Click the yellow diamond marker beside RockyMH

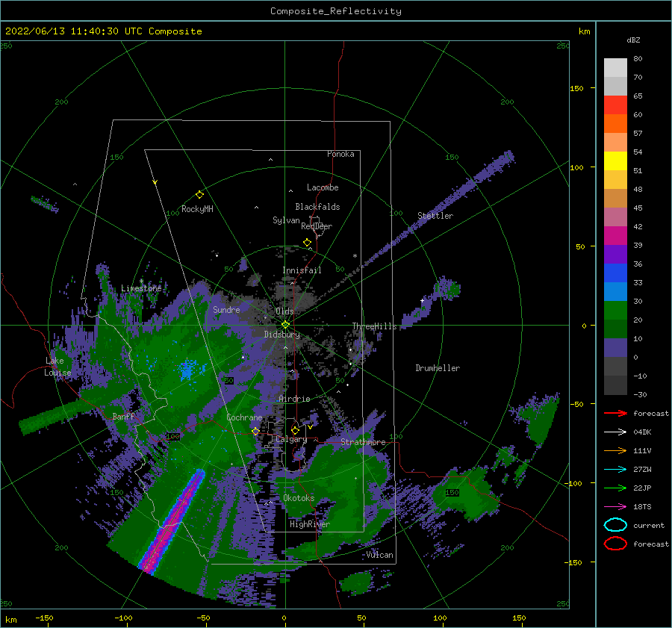pyautogui.click(x=199, y=195)
